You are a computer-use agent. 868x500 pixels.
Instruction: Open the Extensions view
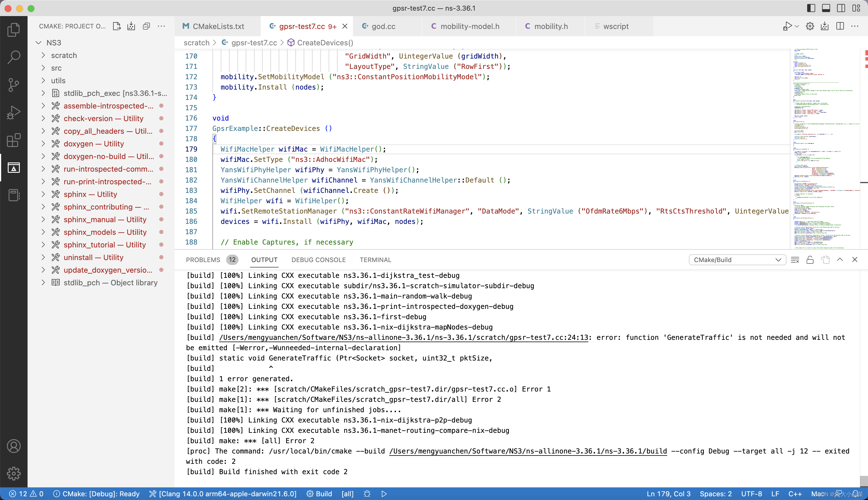point(14,140)
